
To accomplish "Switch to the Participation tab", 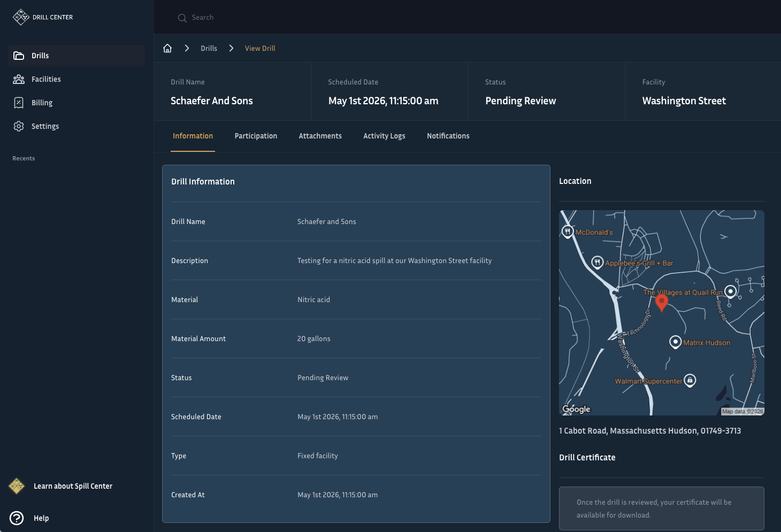I will pyautogui.click(x=256, y=136).
